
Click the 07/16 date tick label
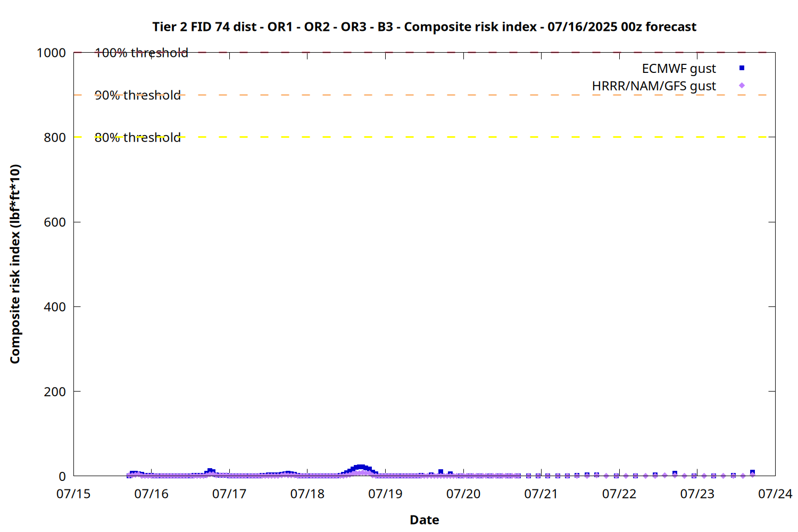(x=152, y=494)
